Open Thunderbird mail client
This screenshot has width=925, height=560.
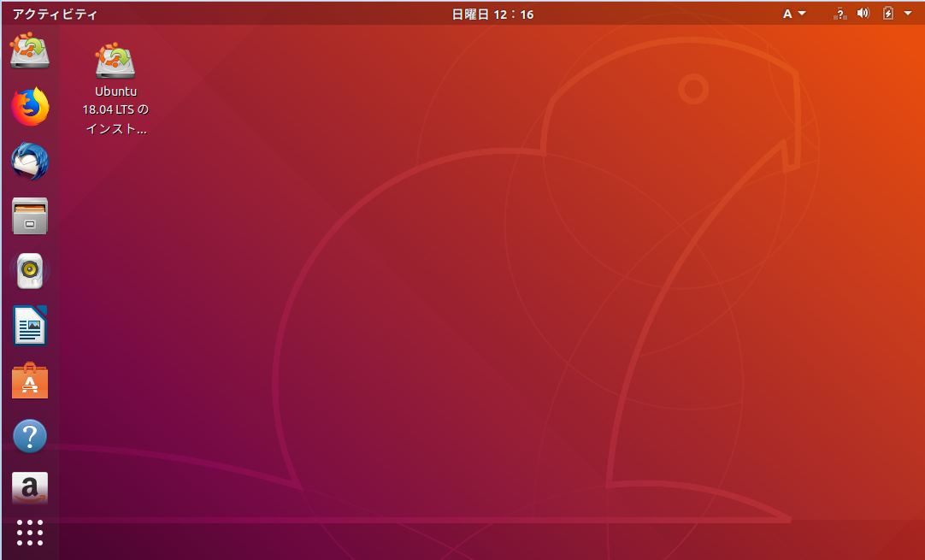pyautogui.click(x=30, y=162)
